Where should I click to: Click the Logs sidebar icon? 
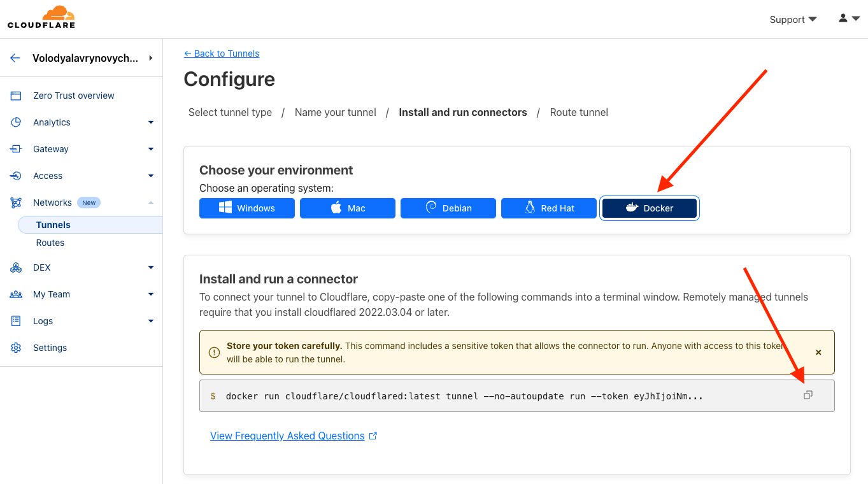point(17,321)
